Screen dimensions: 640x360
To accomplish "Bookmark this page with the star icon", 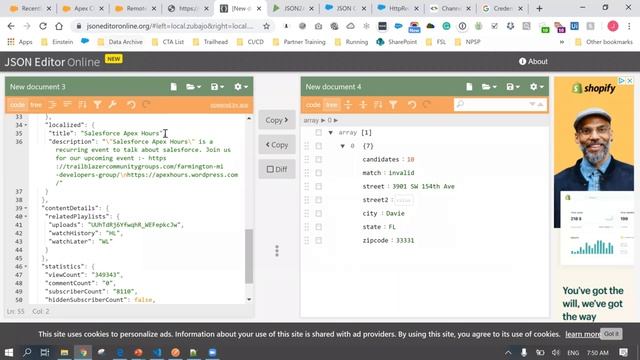I will coord(267,26).
